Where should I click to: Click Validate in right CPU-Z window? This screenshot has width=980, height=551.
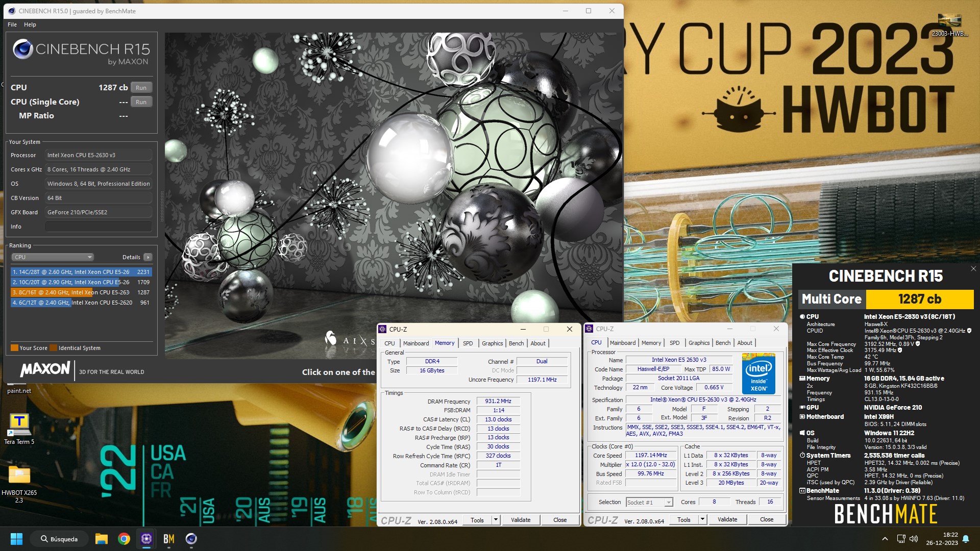[727, 519]
